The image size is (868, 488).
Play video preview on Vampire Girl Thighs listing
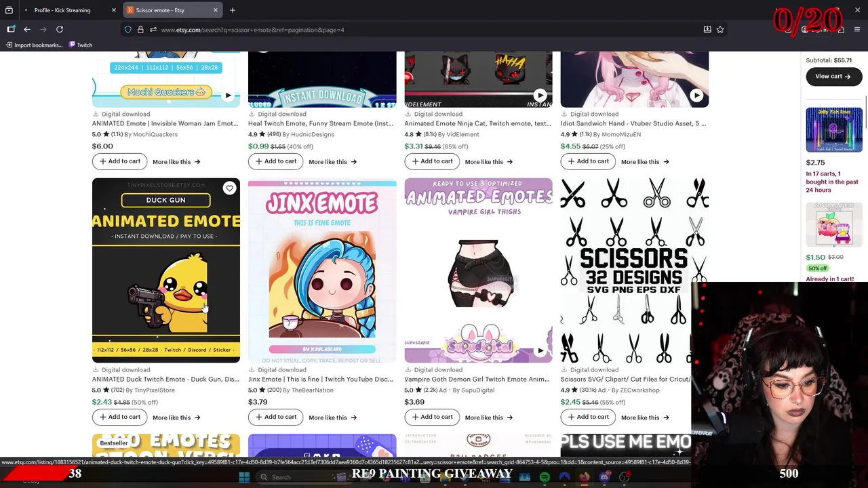(540, 351)
